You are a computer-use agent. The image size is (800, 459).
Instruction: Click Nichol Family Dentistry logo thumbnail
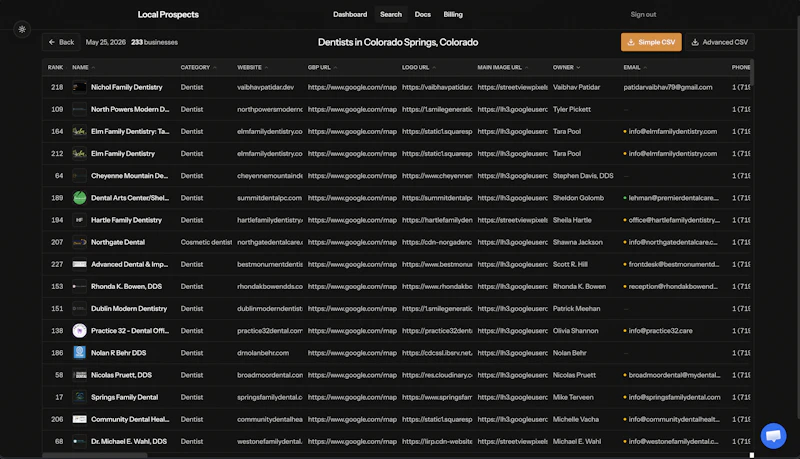pos(80,87)
